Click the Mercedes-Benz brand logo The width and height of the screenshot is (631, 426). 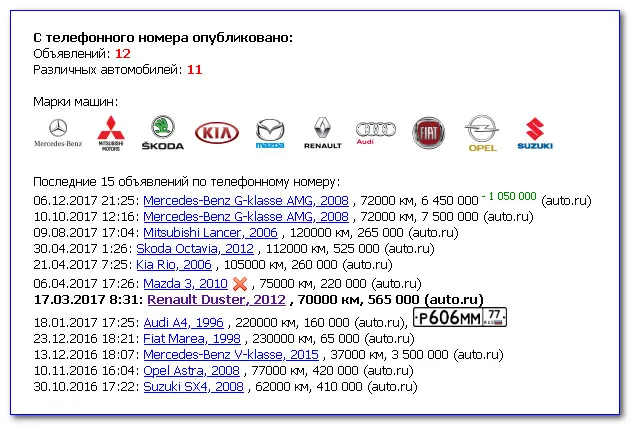tap(58, 133)
